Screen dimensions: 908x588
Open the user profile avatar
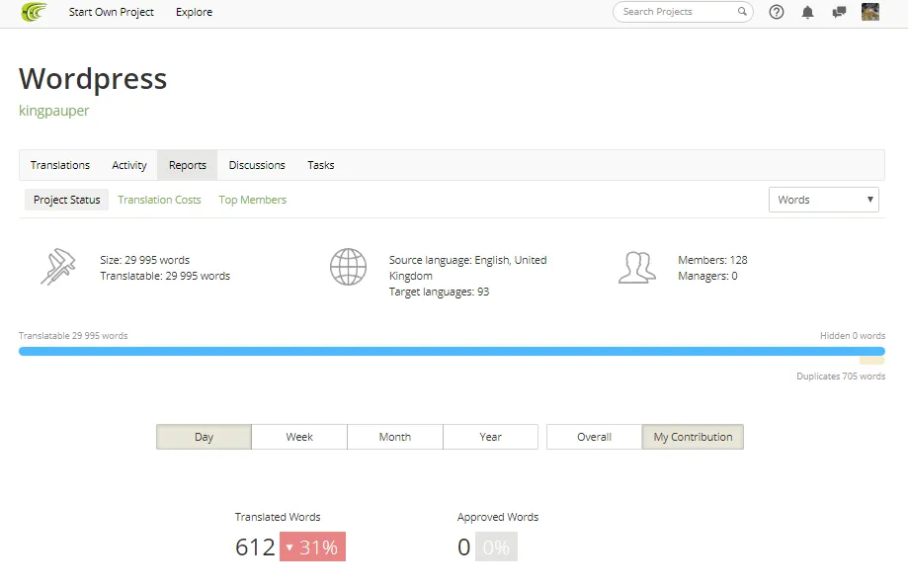[869, 12]
